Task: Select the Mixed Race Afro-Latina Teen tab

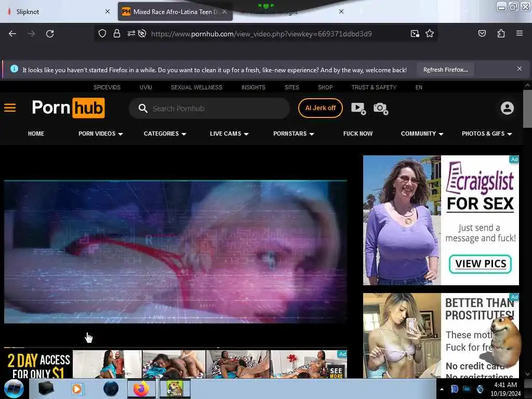Action: coord(175,11)
